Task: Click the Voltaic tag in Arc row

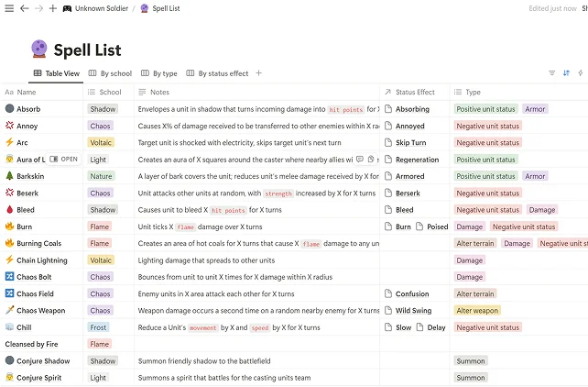Action: click(x=101, y=143)
